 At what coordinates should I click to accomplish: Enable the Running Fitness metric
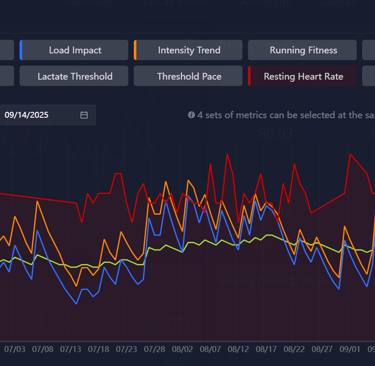click(303, 50)
